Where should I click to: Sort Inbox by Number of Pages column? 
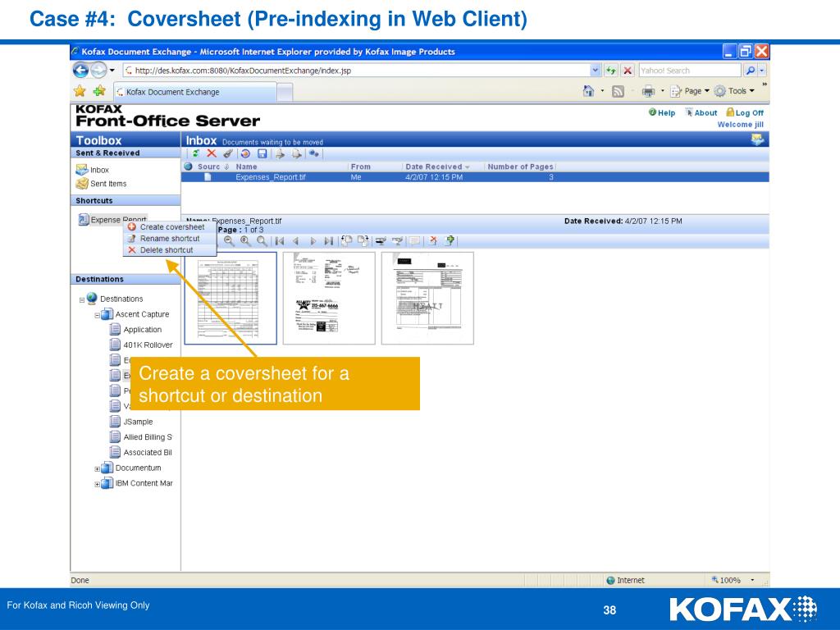(520, 167)
